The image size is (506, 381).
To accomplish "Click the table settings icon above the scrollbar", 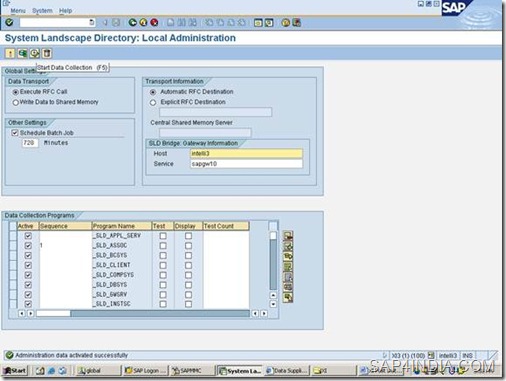I will pyautogui.click(x=273, y=226).
